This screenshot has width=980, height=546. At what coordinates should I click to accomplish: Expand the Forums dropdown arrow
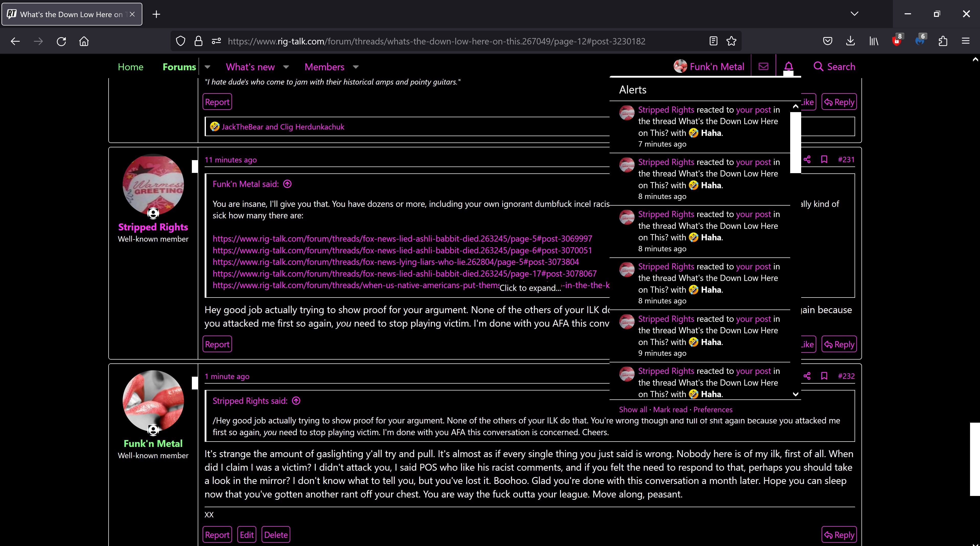207,67
